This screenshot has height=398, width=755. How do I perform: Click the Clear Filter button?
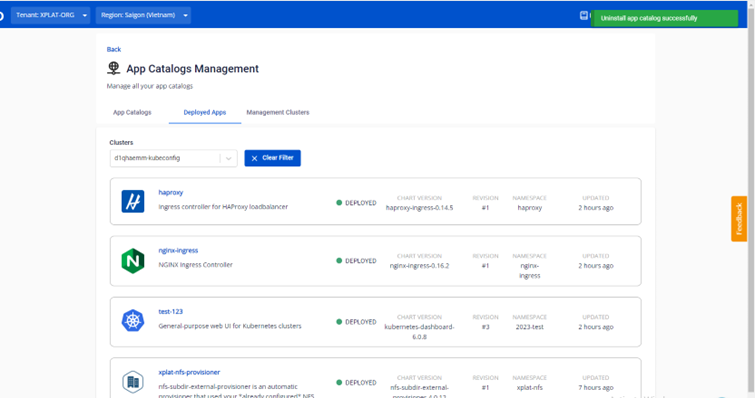pos(273,158)
